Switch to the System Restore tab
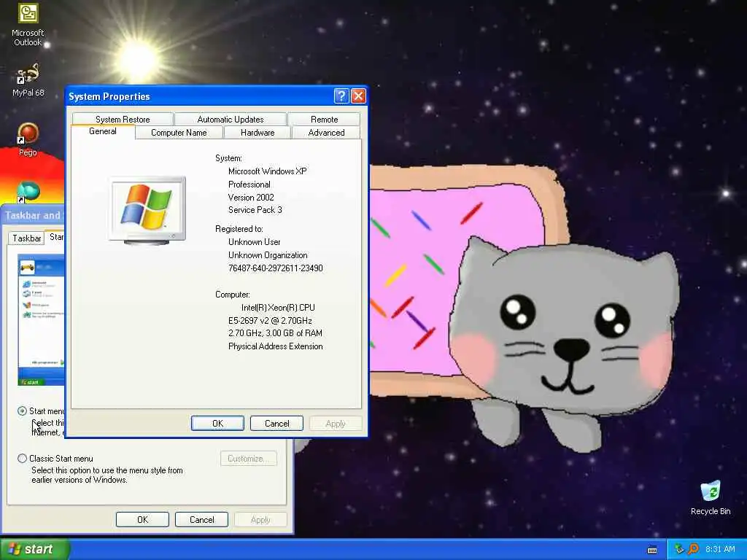747x560 pixels. coord(123,119)
